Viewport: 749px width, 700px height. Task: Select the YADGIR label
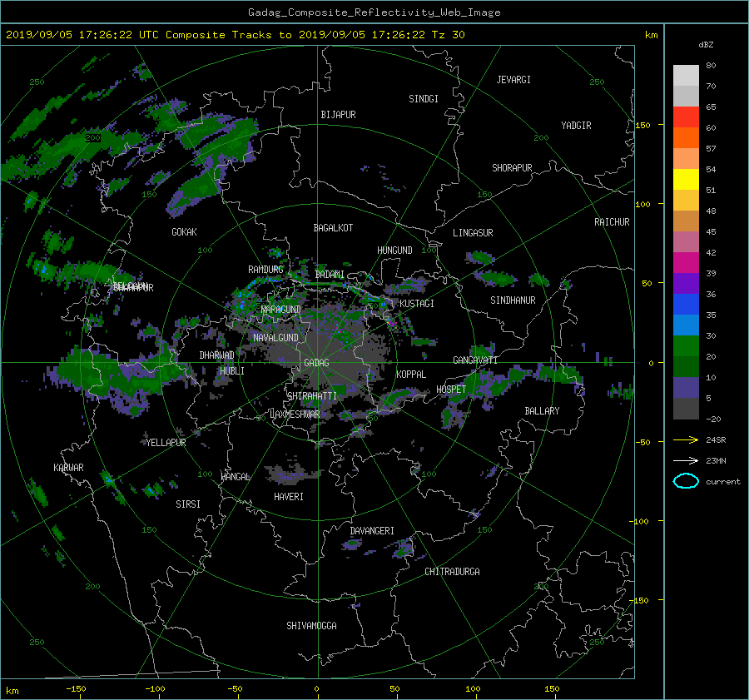576,126
